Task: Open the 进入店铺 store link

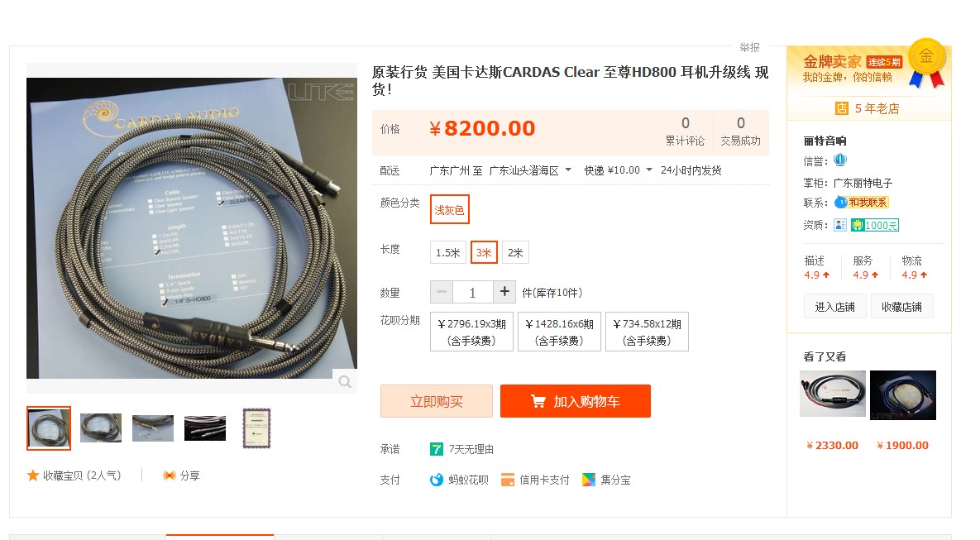Action: (835, 307)
